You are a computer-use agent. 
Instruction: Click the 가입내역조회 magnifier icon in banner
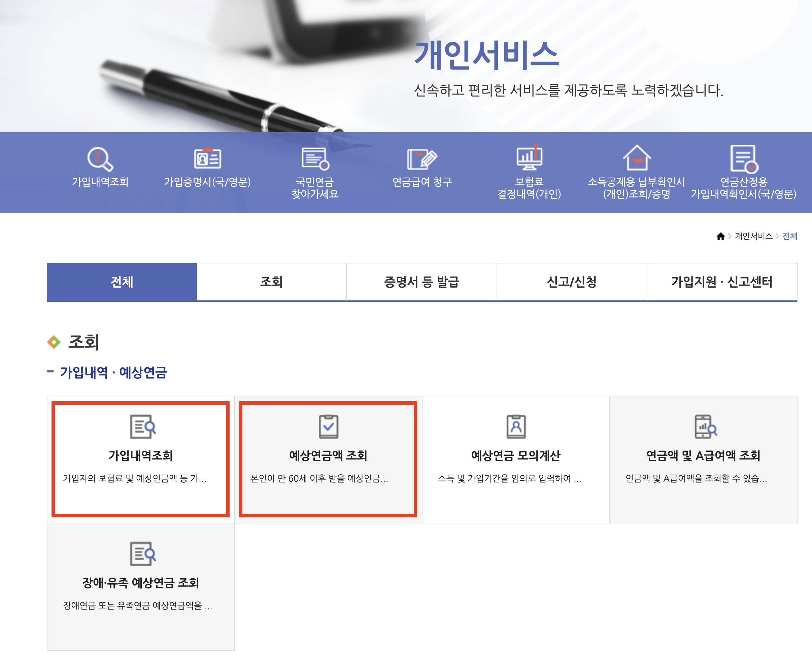[x=100, y=159]
